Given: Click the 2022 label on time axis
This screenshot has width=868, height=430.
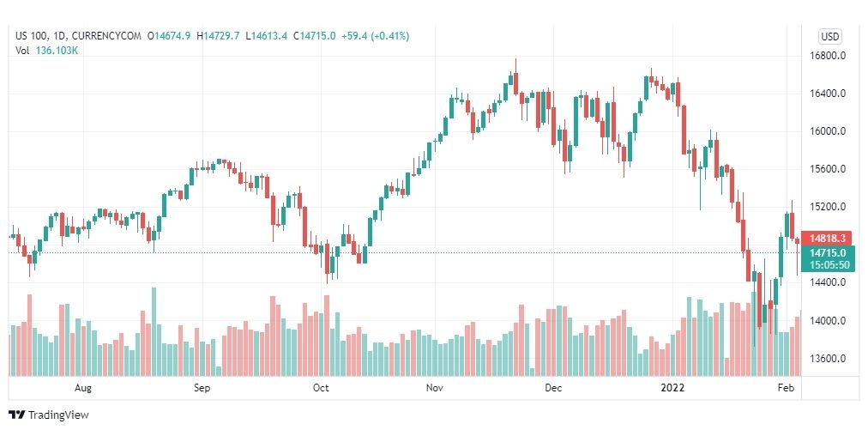Looking at the screenshot, I should coord(673,387).
